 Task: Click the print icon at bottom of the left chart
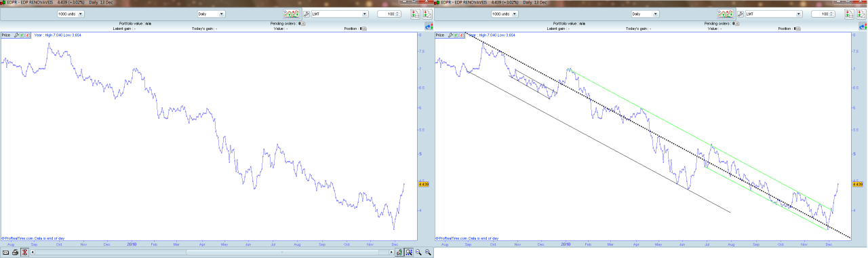pos(15,252)
